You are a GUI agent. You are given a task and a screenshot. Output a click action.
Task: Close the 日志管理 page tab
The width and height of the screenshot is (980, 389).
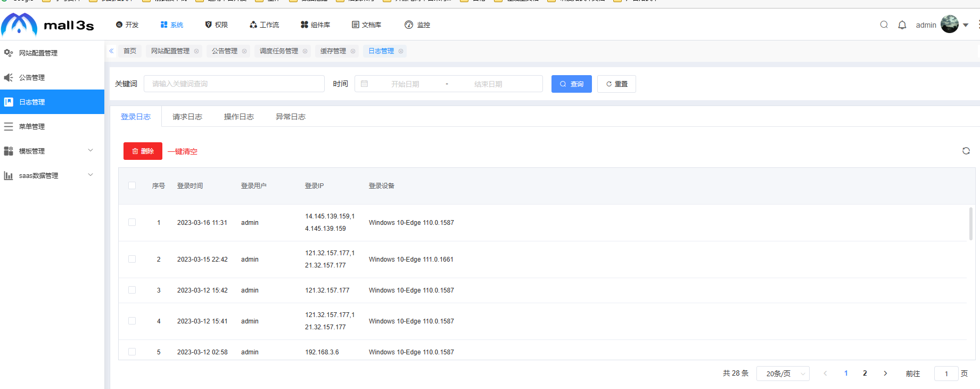[401, 51]
